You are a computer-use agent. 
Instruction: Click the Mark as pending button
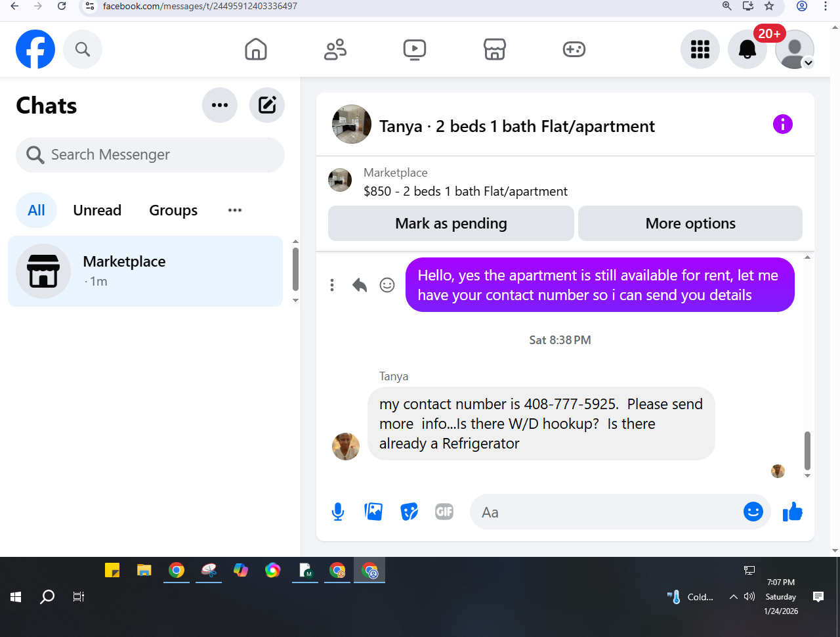(451, 223)
